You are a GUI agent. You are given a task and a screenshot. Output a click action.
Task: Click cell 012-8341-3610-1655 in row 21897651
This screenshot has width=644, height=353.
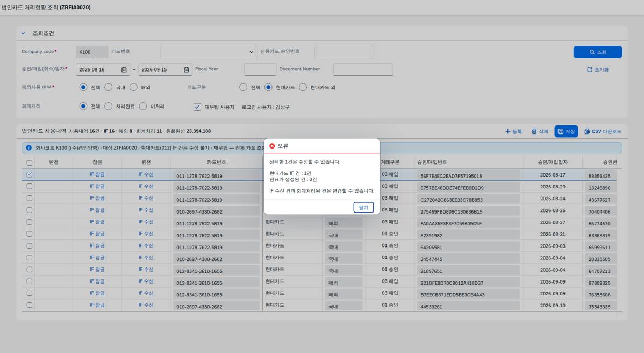click(x=216, y=271)
